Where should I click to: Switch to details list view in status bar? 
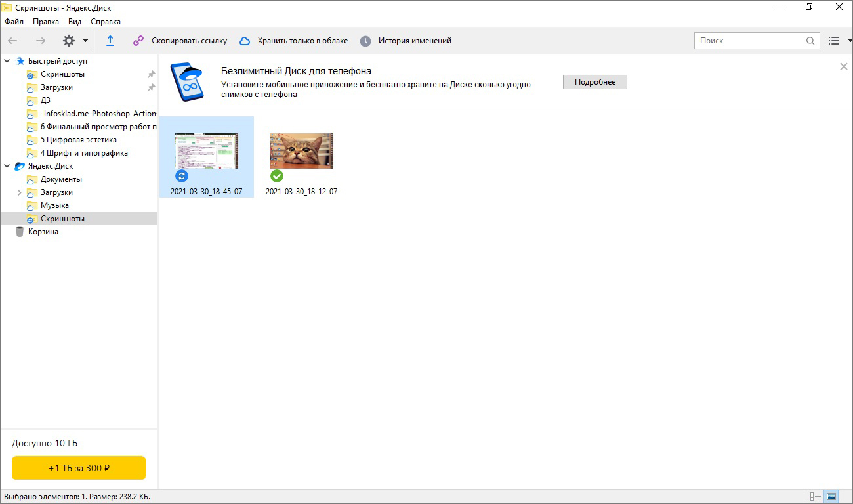(x=816, y=497)
